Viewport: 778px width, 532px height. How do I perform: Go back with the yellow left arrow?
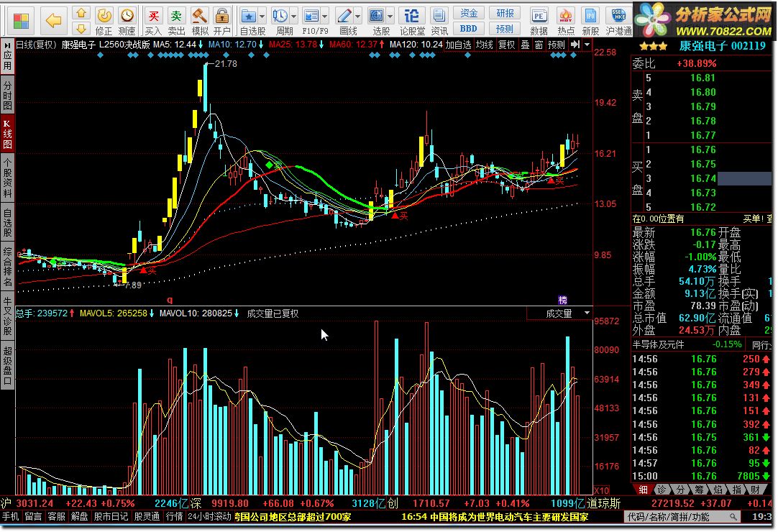pos(53,20)
